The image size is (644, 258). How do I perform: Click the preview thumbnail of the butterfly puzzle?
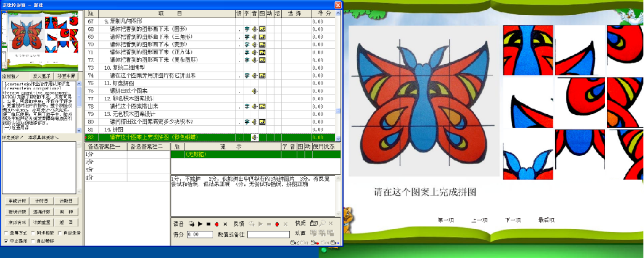tap(41, 40)
